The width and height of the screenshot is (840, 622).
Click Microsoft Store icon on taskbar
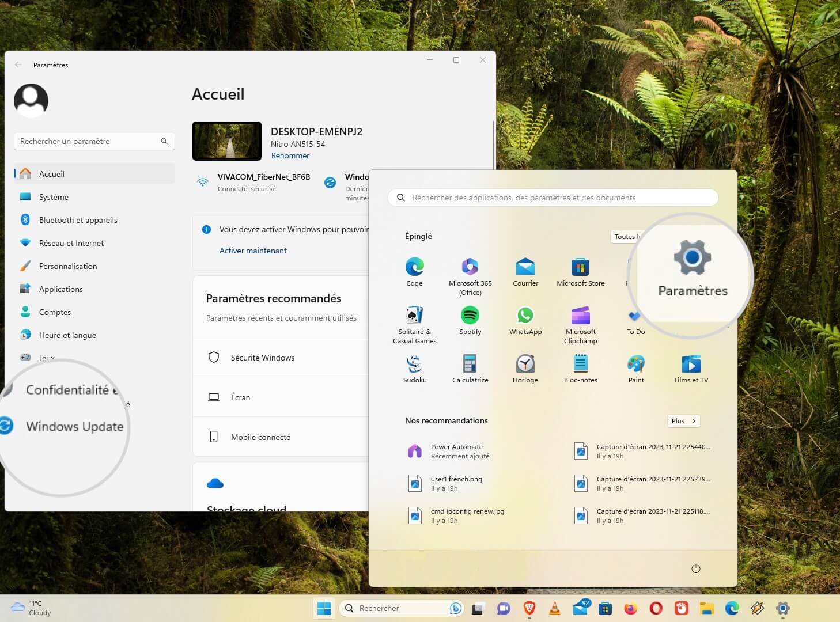[x=605, y=608]
